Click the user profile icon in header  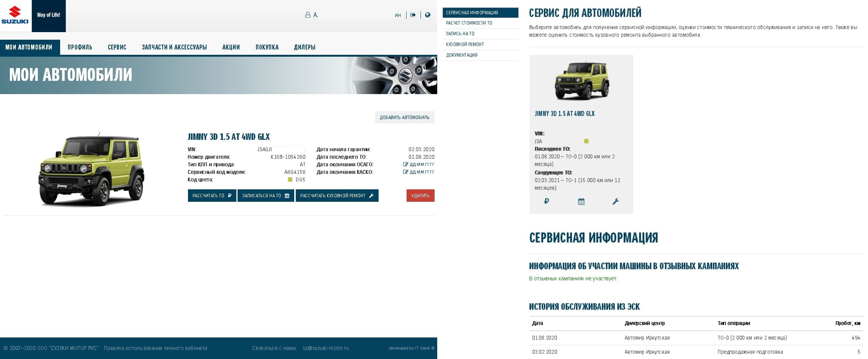(307, 15)
